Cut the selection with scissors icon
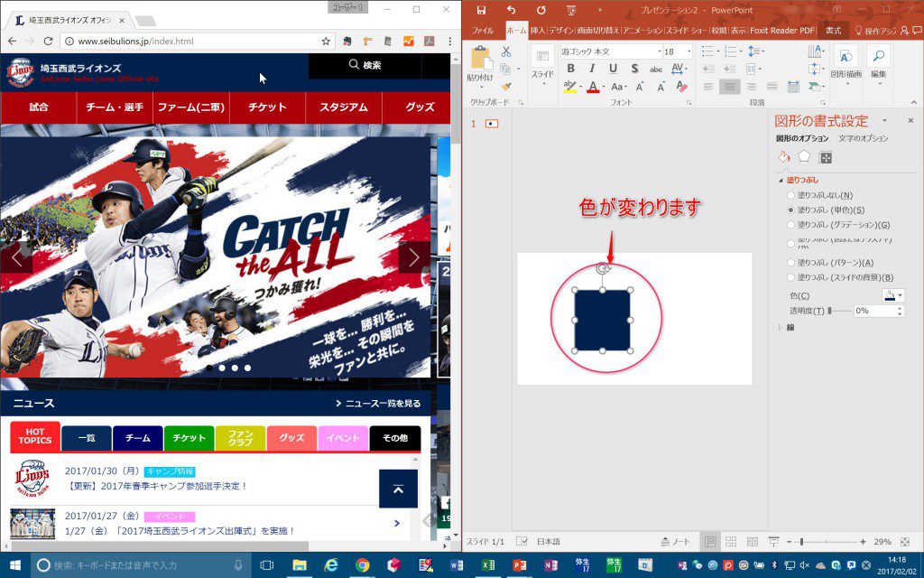The height and width of the screenshot is (578, 924). click(x=505, y=51)
